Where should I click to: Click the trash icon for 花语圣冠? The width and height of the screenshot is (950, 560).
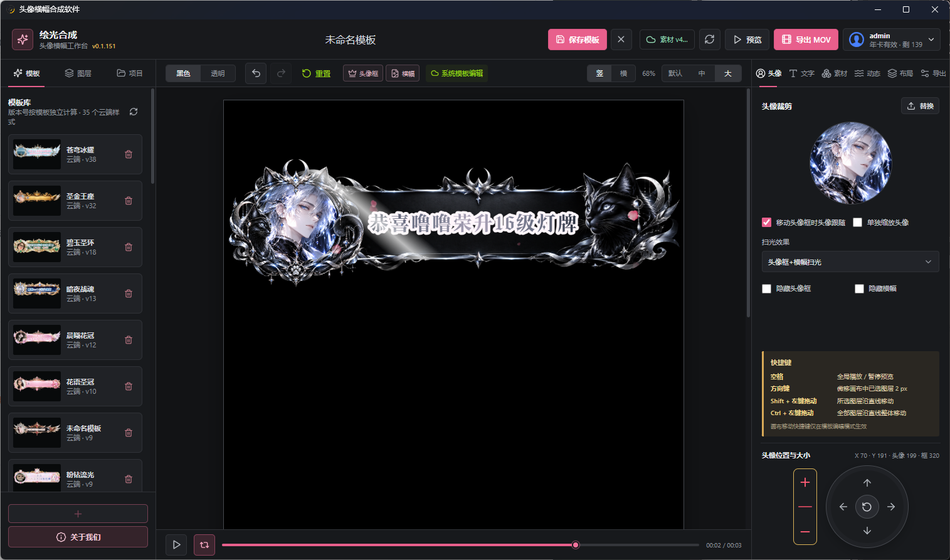[129, 386]
